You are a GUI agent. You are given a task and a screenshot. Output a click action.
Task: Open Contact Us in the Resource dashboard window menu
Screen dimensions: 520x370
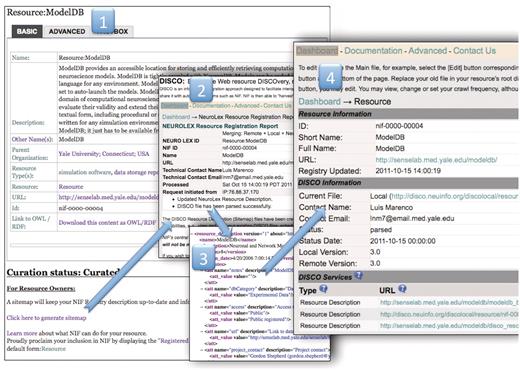pyautogui.click(x=474, y=51)
